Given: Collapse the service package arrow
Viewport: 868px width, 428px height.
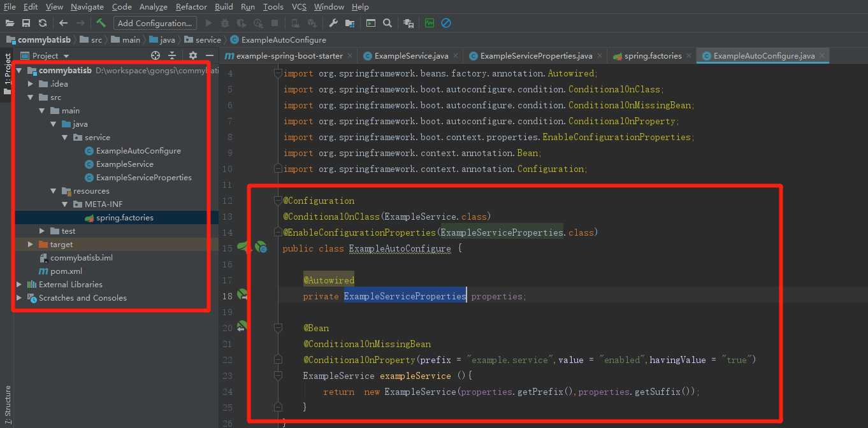Looking at the screenshot, I should tap(65, 138).
